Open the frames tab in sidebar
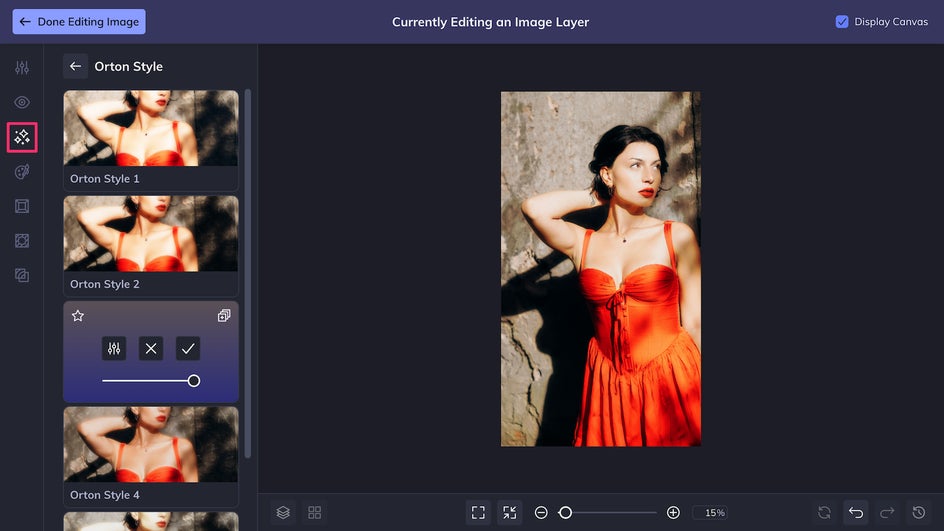This screenshot has width=944, height=531. 22,206
